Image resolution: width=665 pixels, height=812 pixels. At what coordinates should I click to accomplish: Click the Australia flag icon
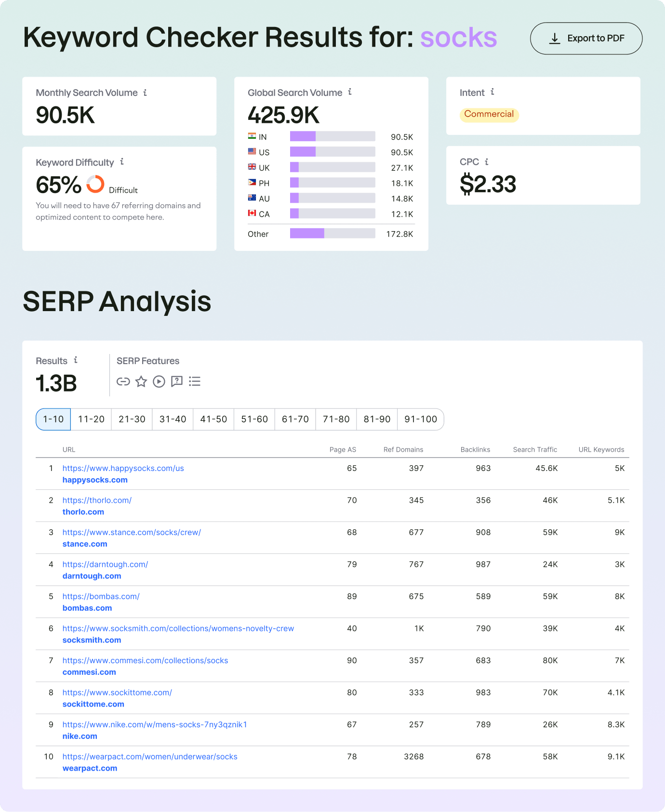point(252,198)
